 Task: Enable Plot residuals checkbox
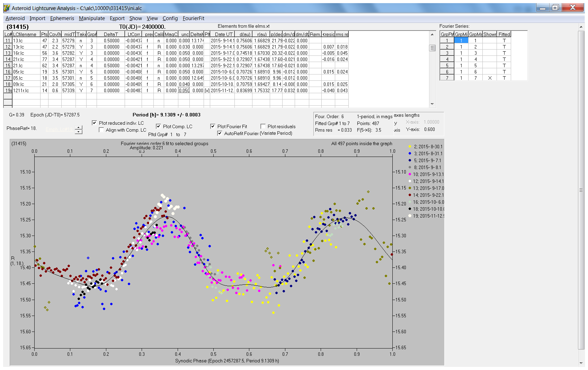tap(263, 126)
